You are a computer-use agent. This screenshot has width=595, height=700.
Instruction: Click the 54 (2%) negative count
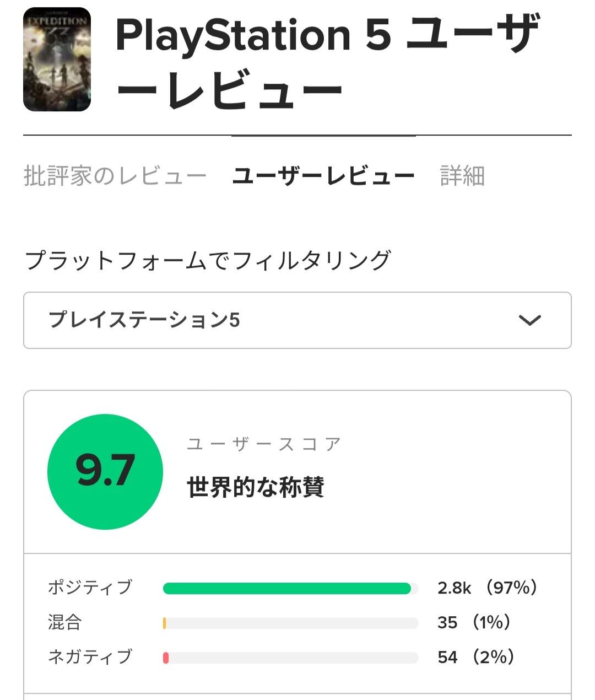click(476, 657)
